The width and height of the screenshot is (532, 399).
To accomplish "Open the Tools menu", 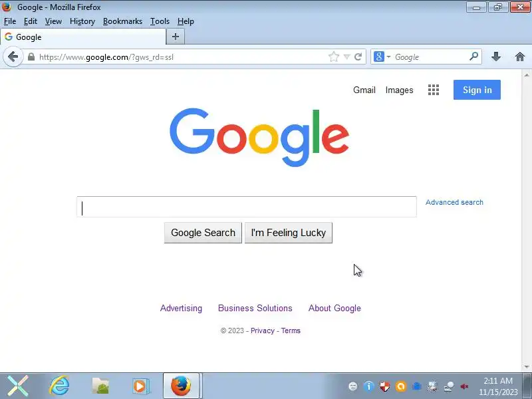I will click(160, 21).
